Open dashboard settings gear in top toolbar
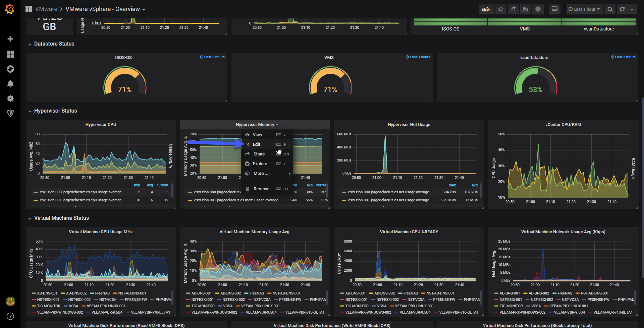 pos(538,9)
